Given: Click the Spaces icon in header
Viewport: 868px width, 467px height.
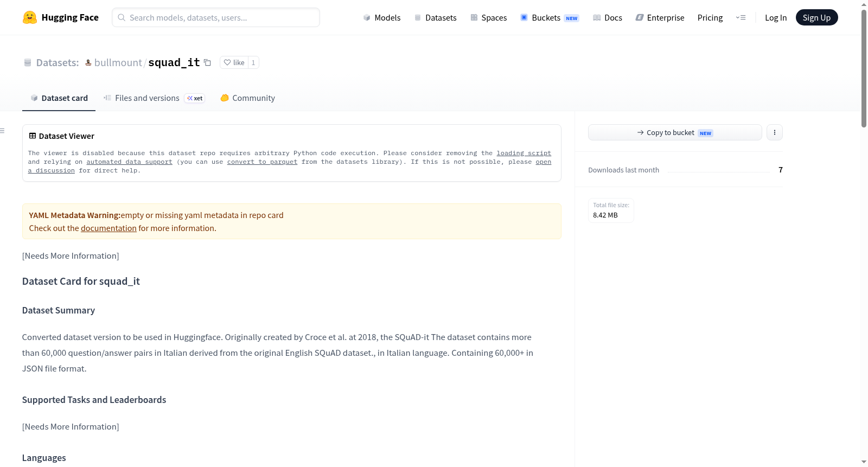Looking at the screenshot, I should pyautogui.click(x=474, y=17).
